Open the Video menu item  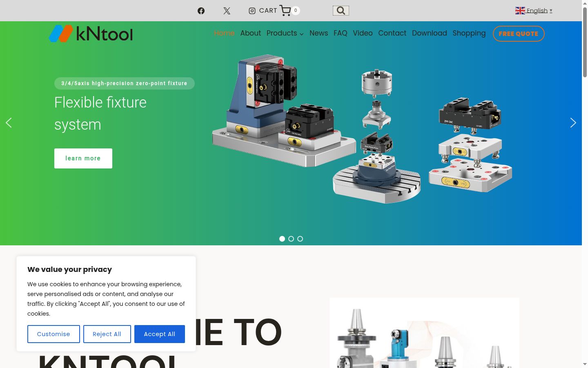[x=363, y=33]
